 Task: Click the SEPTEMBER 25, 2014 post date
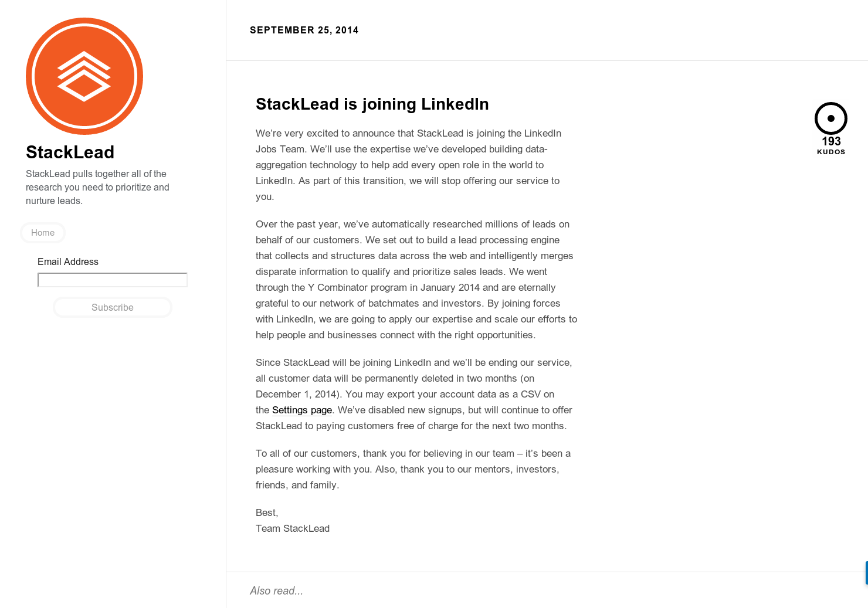coord(304,30)
